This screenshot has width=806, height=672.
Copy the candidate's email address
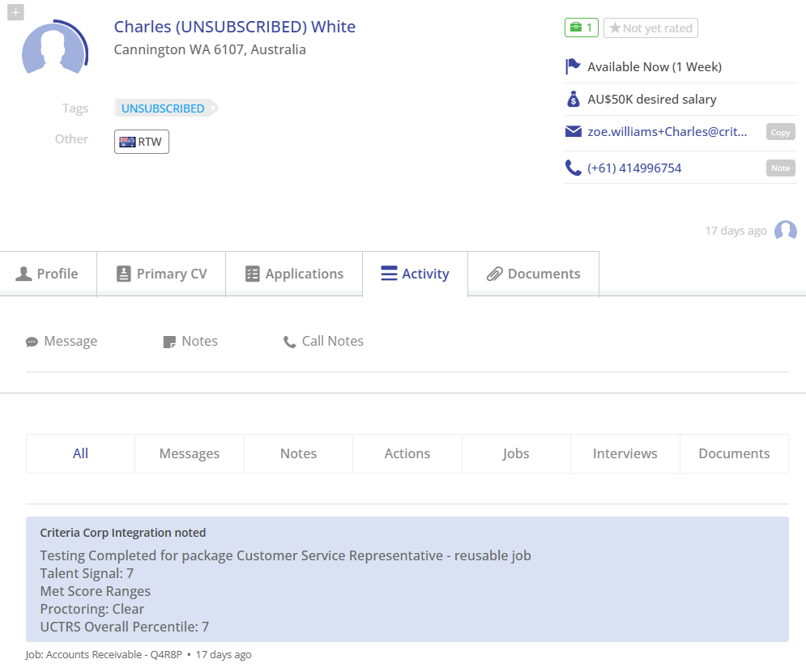780,132
